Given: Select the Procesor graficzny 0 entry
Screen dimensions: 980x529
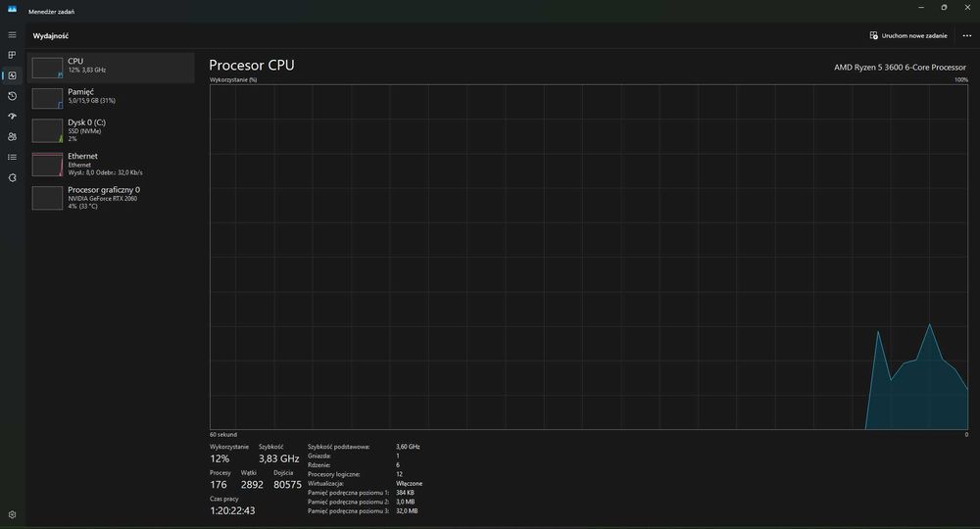Looking at the screenshot, I should pos(111,197).
